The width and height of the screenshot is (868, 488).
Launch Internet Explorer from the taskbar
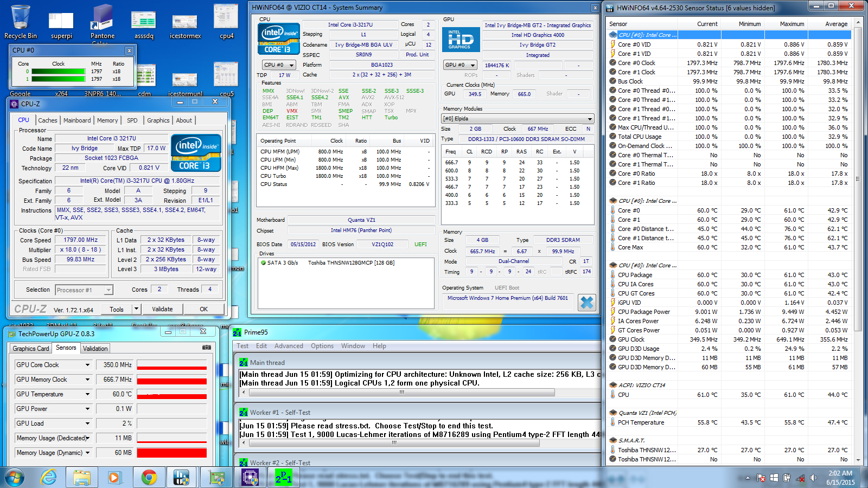pyautogui.click(x=48, y=477)
